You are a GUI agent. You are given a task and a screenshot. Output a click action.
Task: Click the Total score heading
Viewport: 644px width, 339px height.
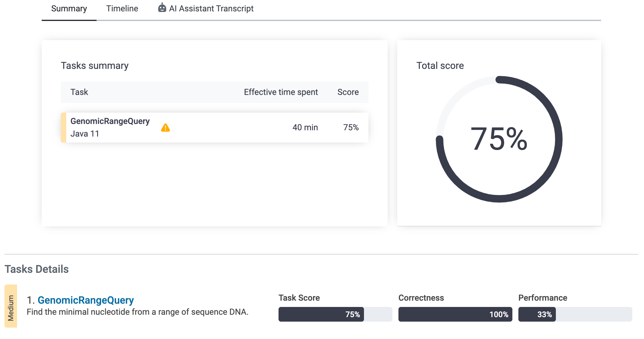[440, 66]
